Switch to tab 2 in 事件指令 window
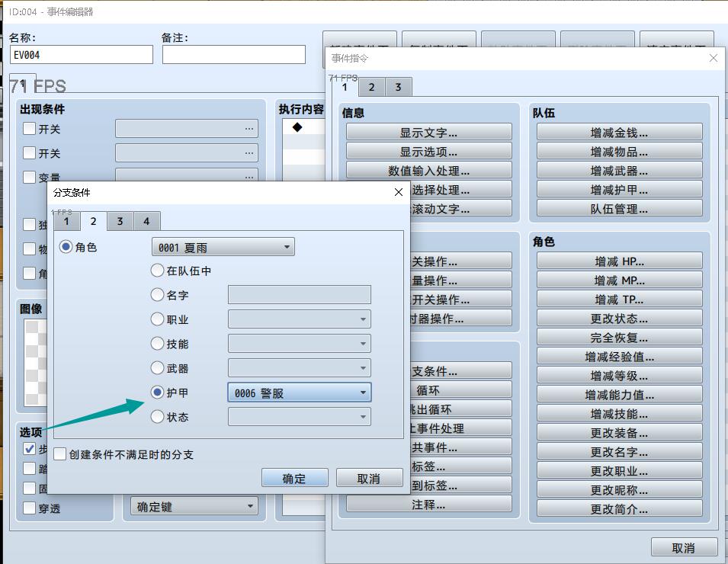 tap(371, 87)
